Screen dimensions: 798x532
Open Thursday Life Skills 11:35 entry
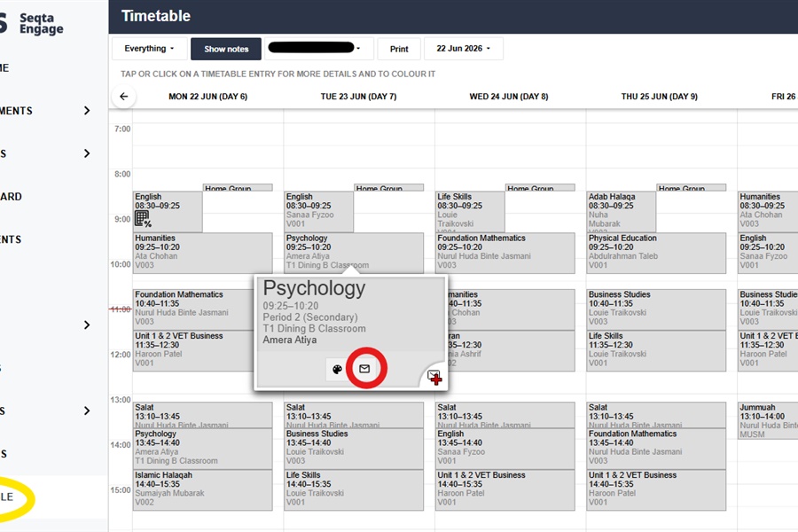(x=656, y=351)
